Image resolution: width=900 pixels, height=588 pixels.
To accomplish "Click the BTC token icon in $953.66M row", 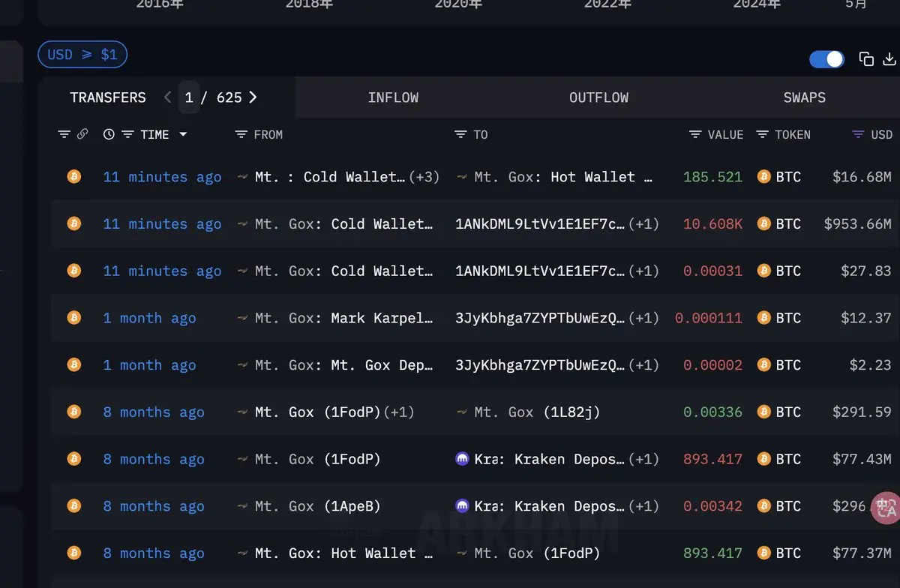I will [x=764, y=223].
